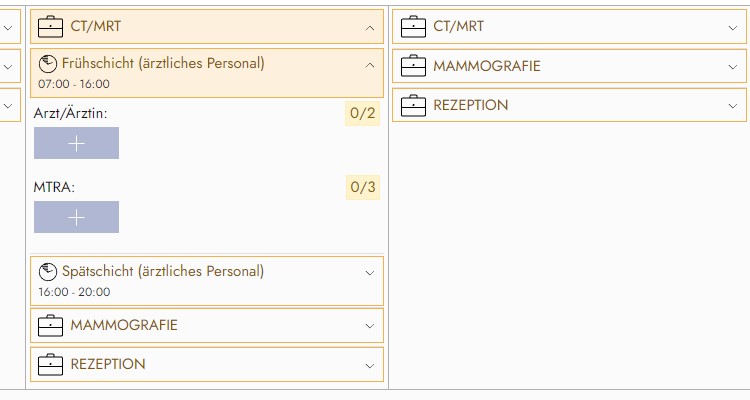Screen dimensions: 750x400
Task: Click the 0/3 MTRA staffing count badge
Action: click(x=363, y=186)
